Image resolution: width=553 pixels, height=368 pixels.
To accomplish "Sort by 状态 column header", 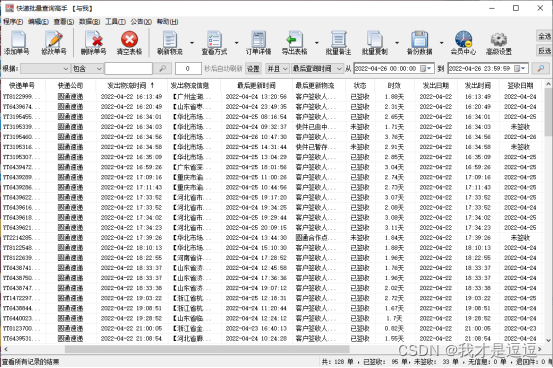I will (360, 85).
